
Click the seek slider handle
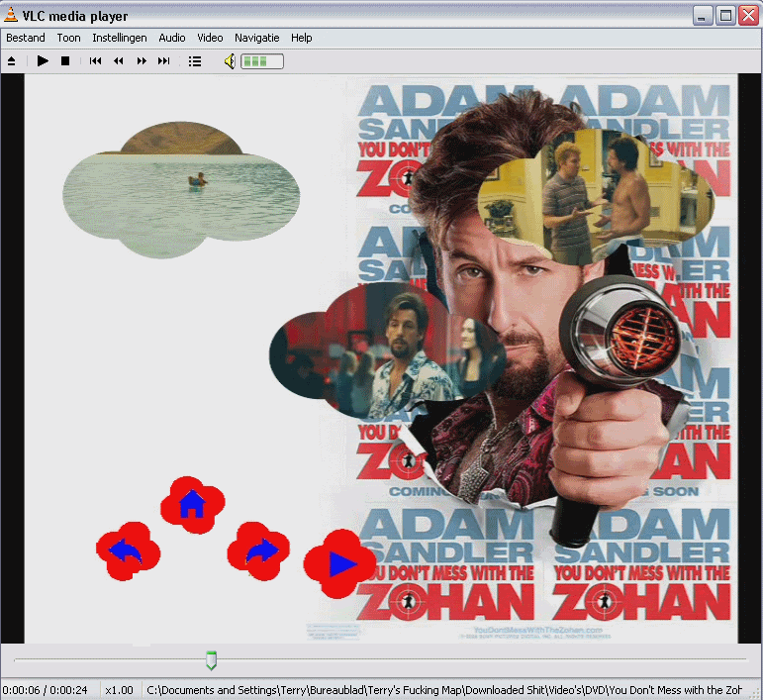click(211, 660)
